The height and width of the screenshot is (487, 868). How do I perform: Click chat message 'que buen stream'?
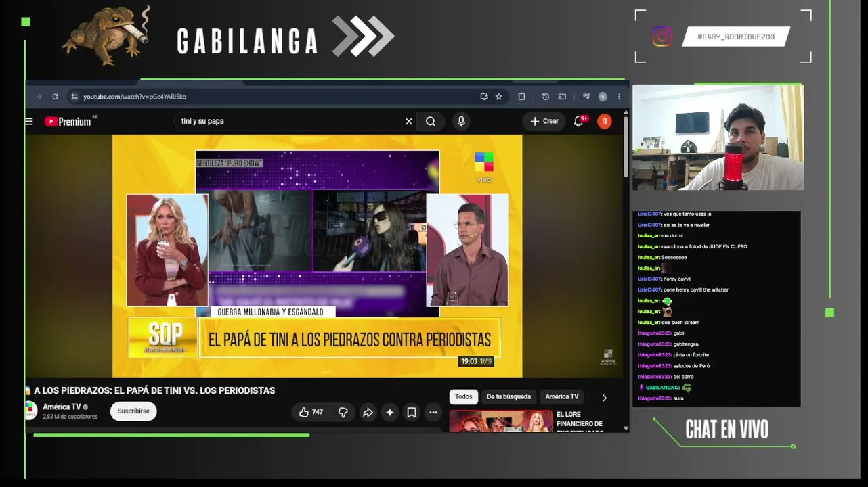click(x=680, y=323)
